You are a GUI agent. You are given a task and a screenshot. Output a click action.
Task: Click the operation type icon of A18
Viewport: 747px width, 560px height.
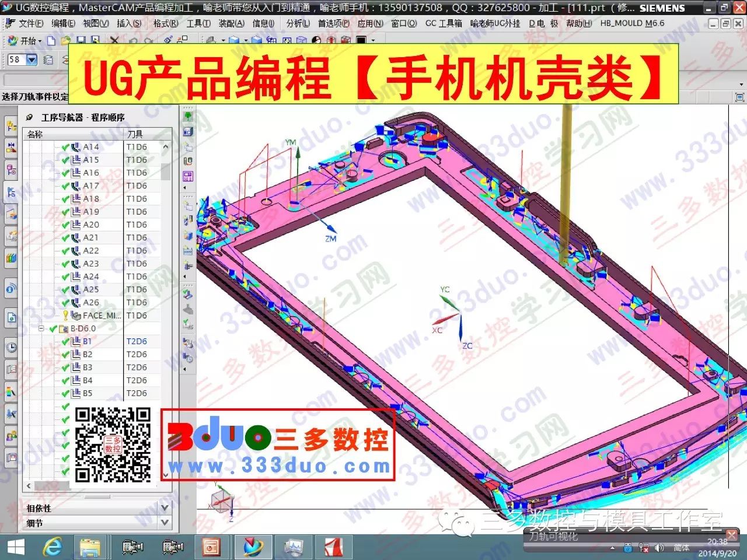pos(76,199)
